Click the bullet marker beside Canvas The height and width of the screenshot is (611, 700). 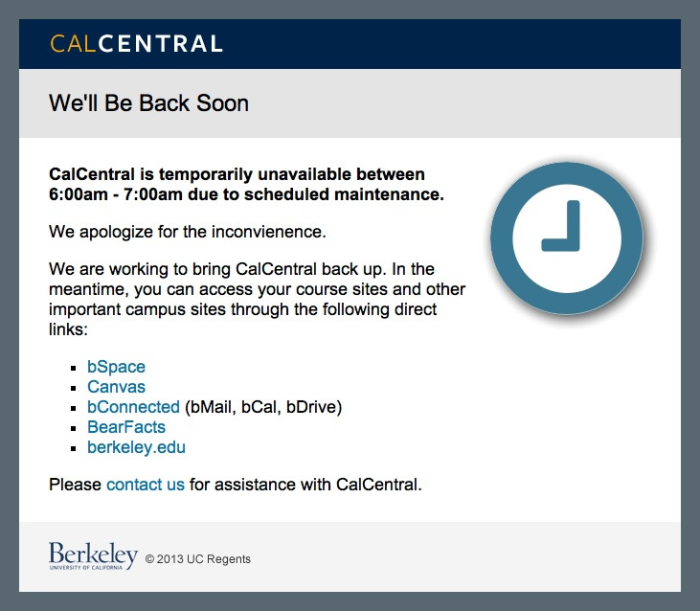point(74,388)
